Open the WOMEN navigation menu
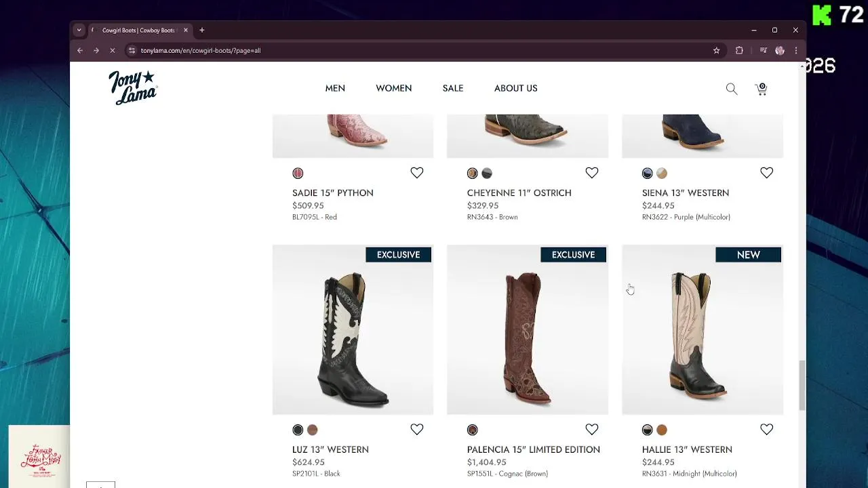This screenshot has width=868, height=488. [393, 88]
